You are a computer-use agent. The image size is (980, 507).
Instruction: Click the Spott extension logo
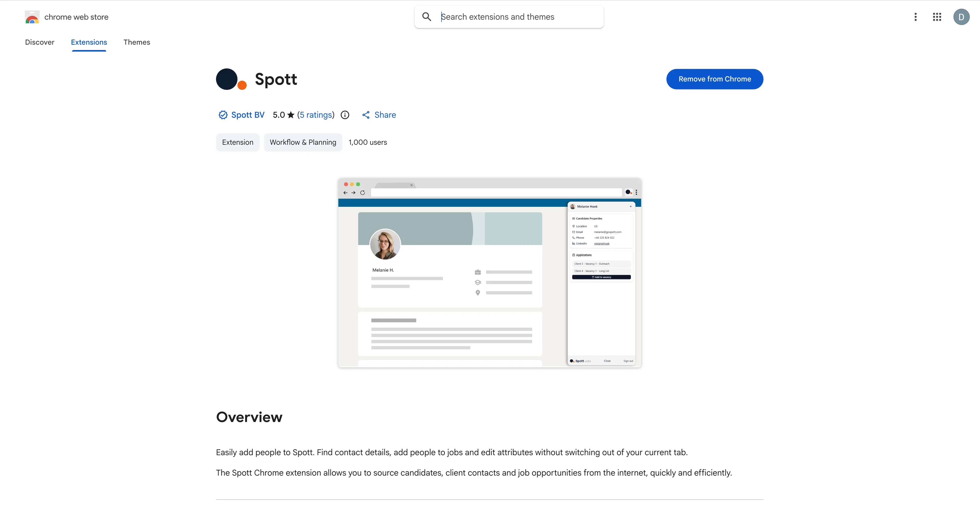pos(231,79)
